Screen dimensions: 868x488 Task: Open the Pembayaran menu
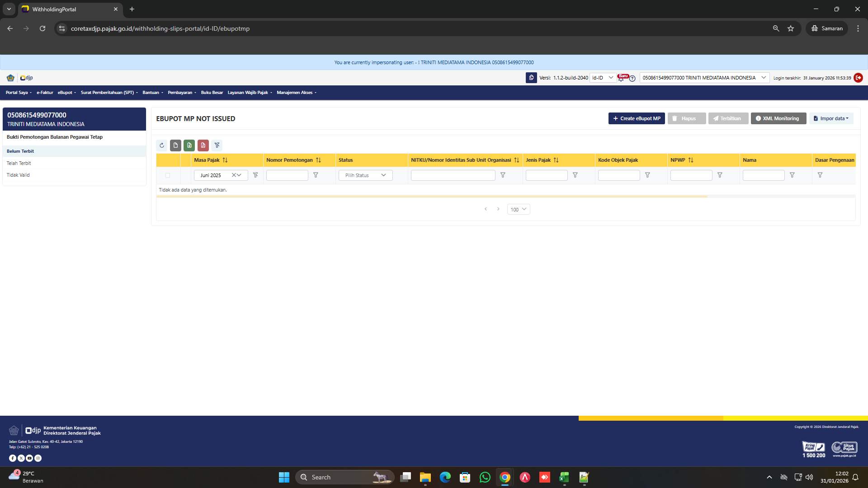181,93
